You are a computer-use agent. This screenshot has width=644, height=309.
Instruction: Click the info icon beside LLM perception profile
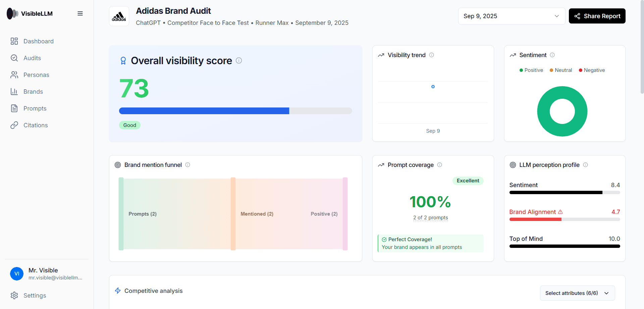click(x=586, y=165)
